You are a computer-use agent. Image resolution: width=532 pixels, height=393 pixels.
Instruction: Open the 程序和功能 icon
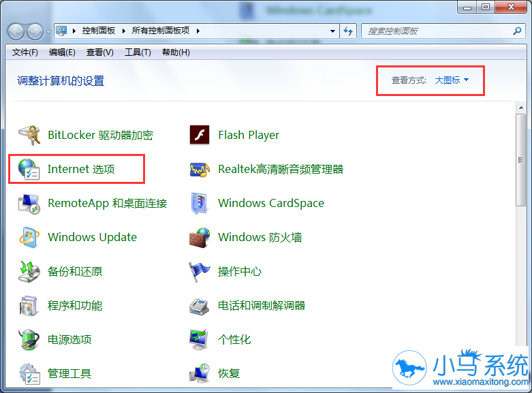(x=29, y=305)
